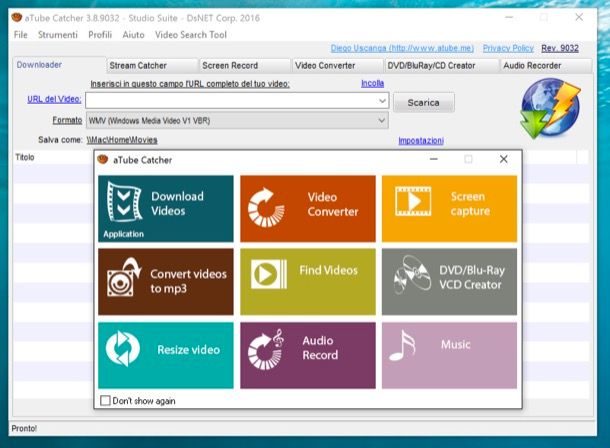Open the Impostazioni link

point(420,141)
